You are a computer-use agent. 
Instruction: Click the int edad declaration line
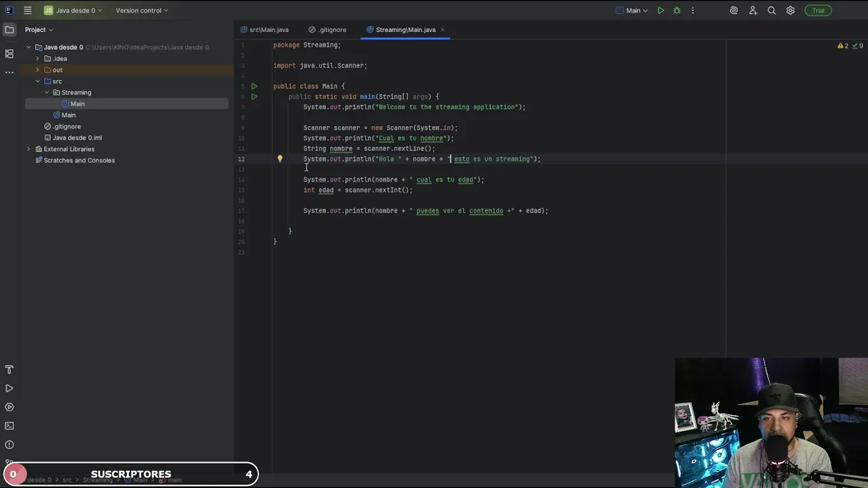[x=357, y=190]
